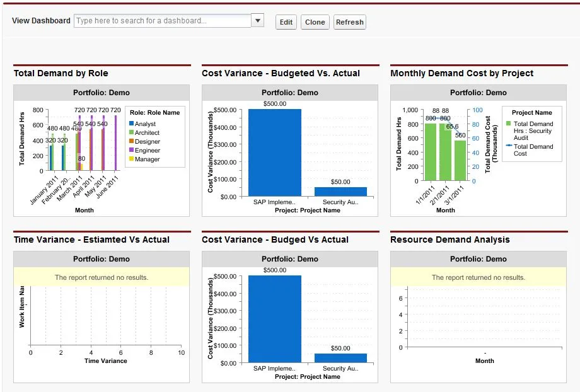Click the Total Demand Hrs green legend swatch

(509, 123)
